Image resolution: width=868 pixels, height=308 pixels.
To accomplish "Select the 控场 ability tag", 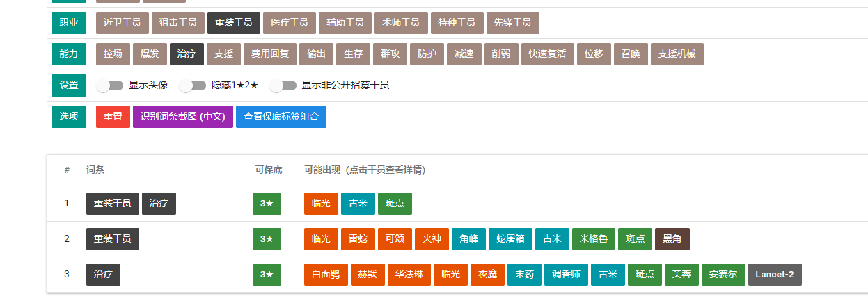I will tap(113, 54).
